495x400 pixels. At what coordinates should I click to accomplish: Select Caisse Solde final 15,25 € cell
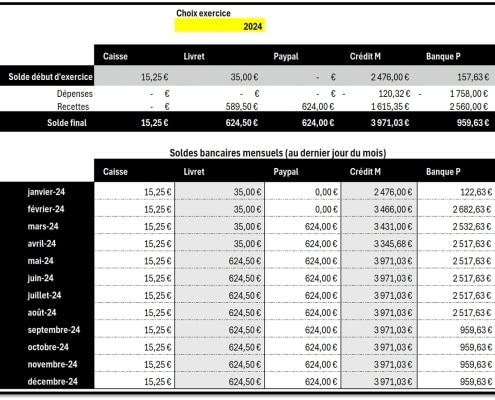point(155,123)
